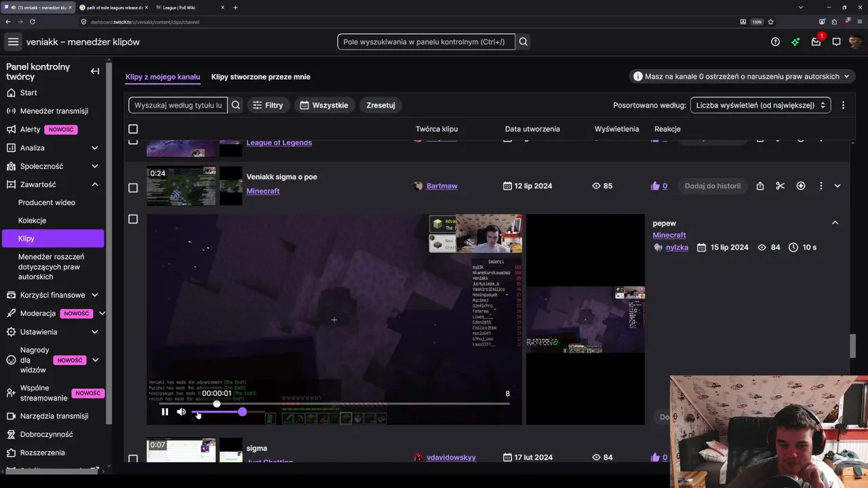This screenshot has width=868, height=488.
Task: Open Menedżer transmisji stream manager
Action: click(54, 111)
